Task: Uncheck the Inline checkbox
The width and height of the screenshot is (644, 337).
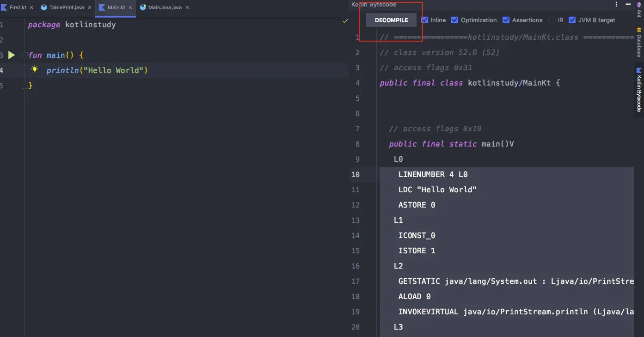Action: coord(425,20)
